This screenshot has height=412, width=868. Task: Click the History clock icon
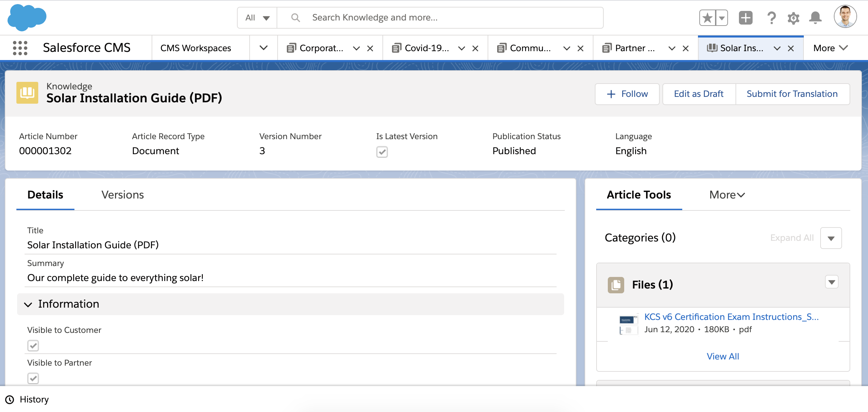(10, 399)
